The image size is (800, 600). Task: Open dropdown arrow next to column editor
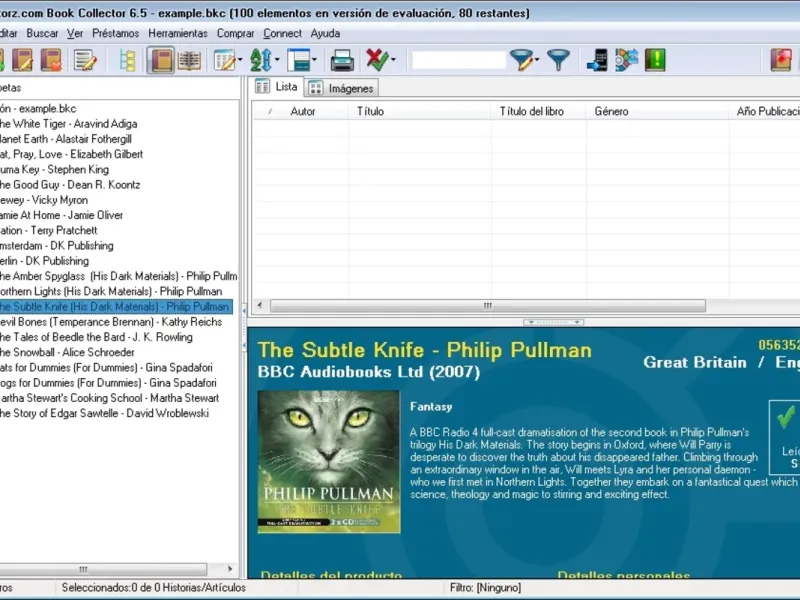240,60
